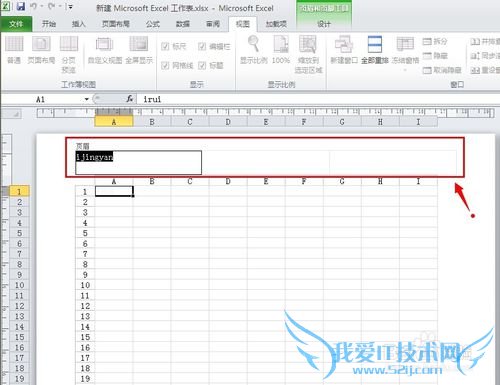Screen dimensions: 500x385
Task: Switch to the Add-ins (加载项) tab
Action: tap(276, 24)
